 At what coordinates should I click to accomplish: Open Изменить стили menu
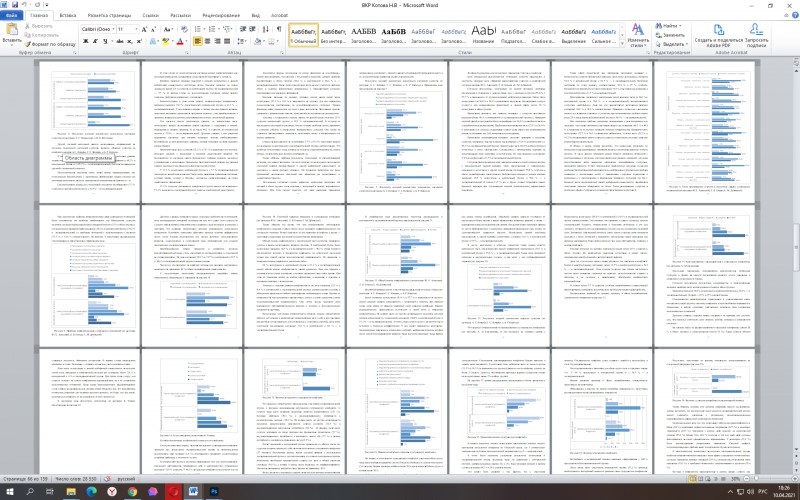(638, 34)
